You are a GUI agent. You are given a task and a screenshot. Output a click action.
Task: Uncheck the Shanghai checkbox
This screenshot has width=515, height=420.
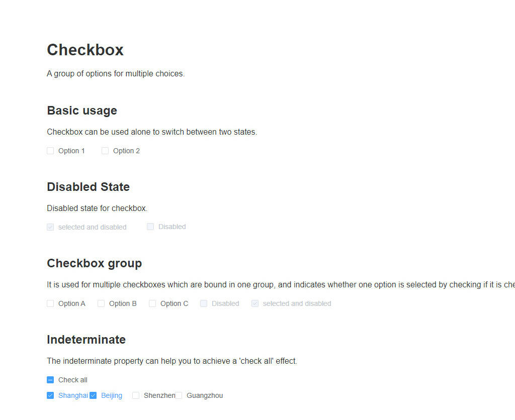click(x=50, y=395)
